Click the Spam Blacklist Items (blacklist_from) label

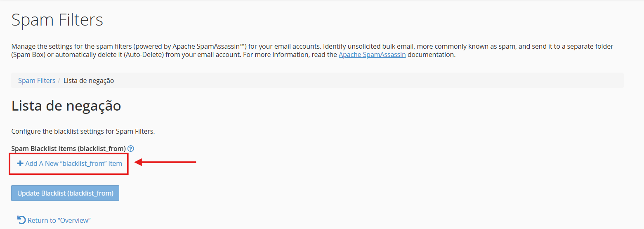(x=68, y=149)
